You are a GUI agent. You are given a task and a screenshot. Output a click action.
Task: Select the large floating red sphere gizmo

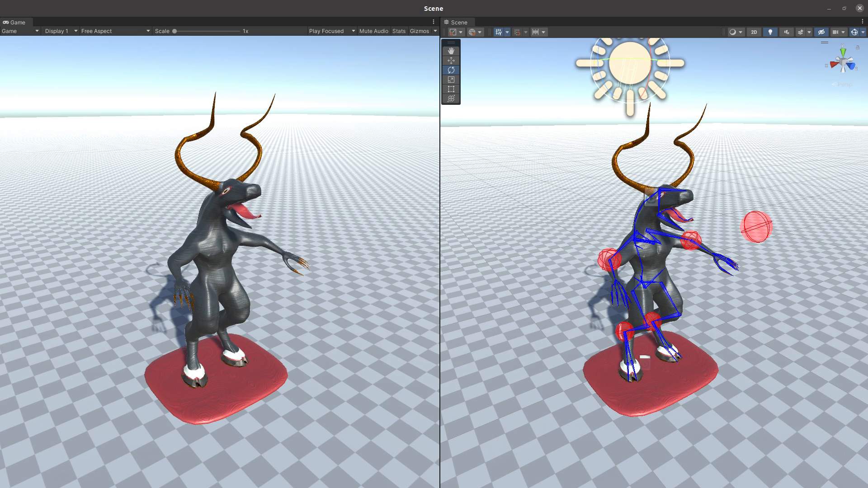(x=756, y=227)
